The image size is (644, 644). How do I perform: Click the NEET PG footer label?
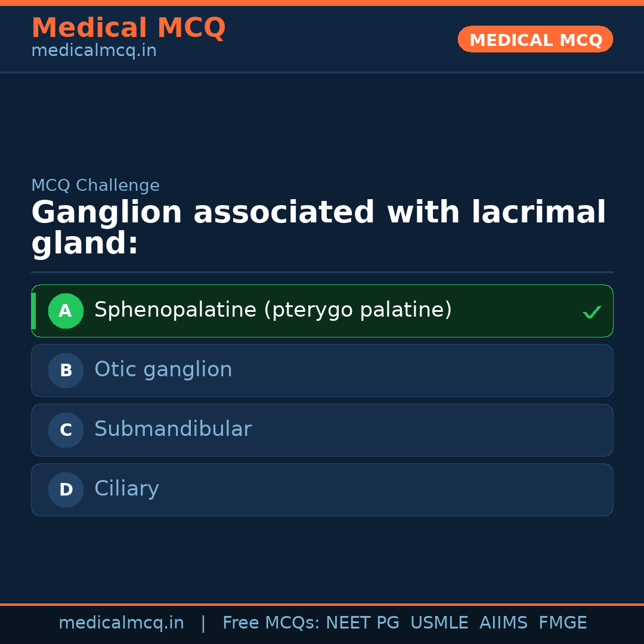pyautogui.click(x=363, y=623)
